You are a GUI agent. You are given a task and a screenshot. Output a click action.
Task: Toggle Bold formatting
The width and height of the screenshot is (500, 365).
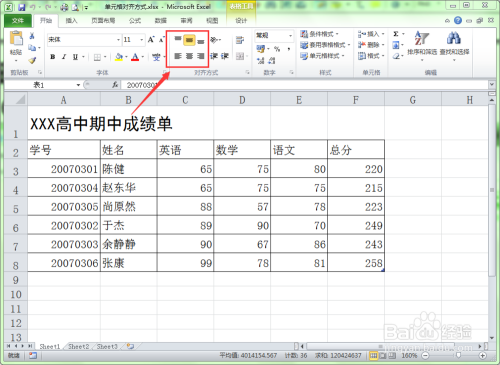(x=53, y=57)
